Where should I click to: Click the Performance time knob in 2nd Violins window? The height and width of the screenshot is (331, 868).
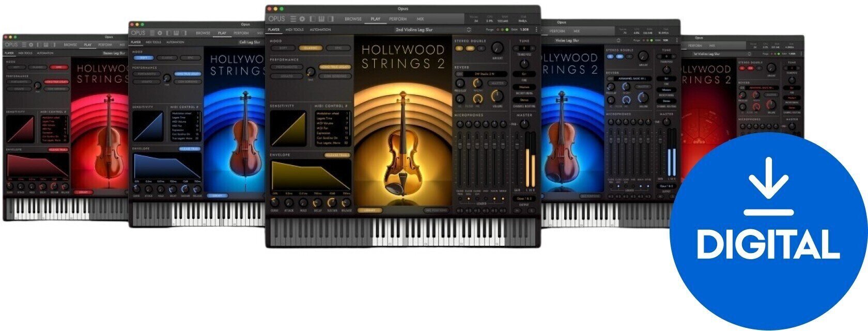pos(311,72)
